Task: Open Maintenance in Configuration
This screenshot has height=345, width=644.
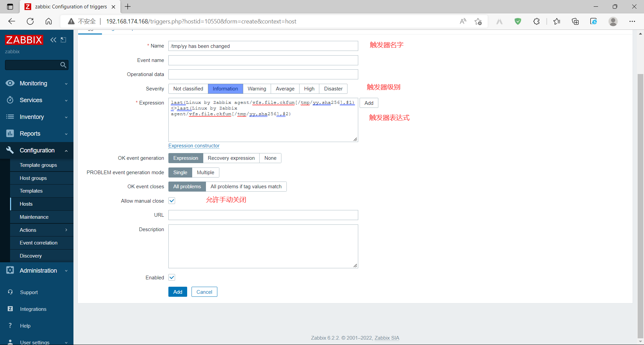Action: pyautogui.click(x=34, y=217)
